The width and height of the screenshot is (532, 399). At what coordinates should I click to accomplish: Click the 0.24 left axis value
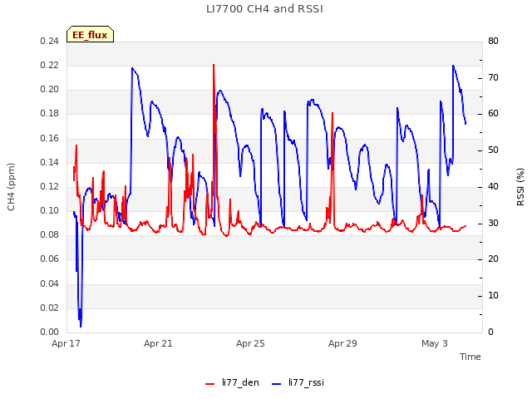click(50, 42)
